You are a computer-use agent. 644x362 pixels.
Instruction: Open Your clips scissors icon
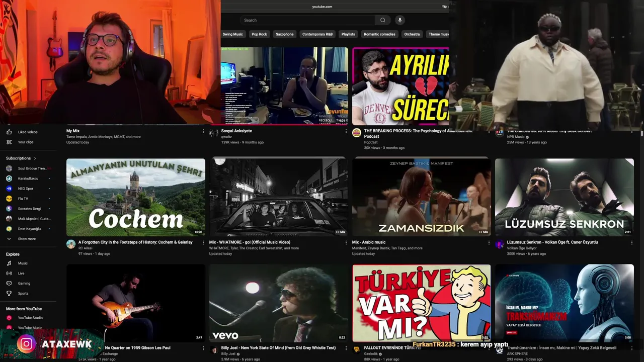tap(9, 142)
